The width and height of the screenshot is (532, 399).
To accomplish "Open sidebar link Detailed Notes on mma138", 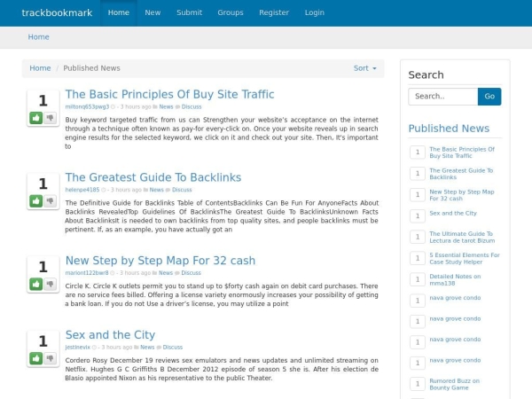I will [x=455, y=280].
